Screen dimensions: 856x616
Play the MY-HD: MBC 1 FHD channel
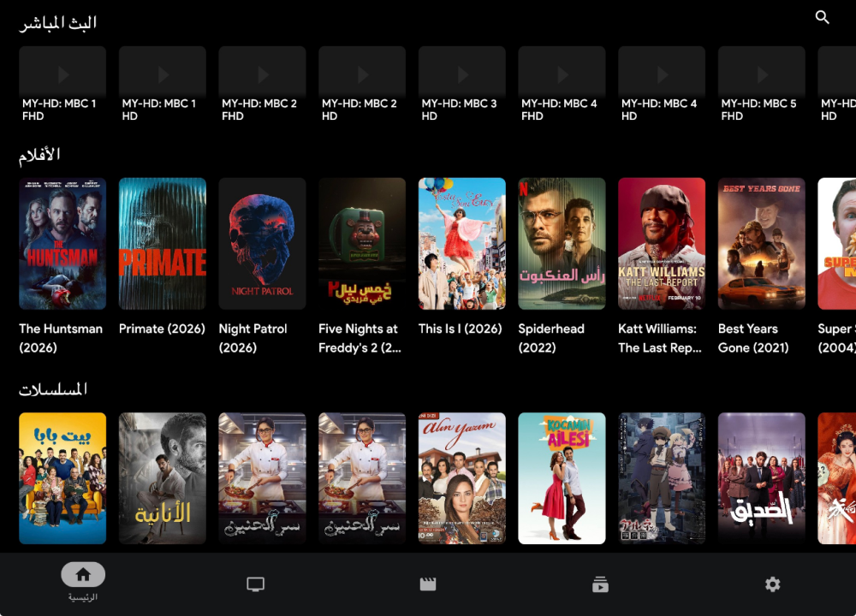coord(62,72)
